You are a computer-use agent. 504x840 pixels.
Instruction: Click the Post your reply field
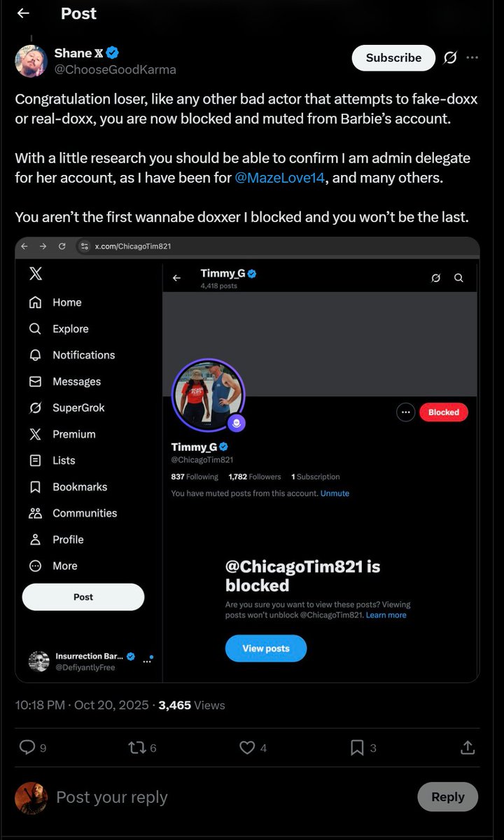tap(210, 797)
